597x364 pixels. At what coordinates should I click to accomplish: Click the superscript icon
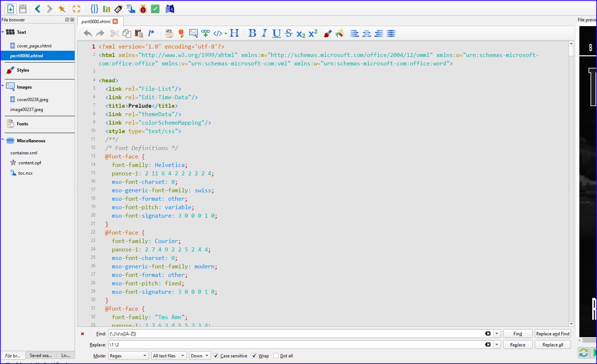click(x=313, y=33)
